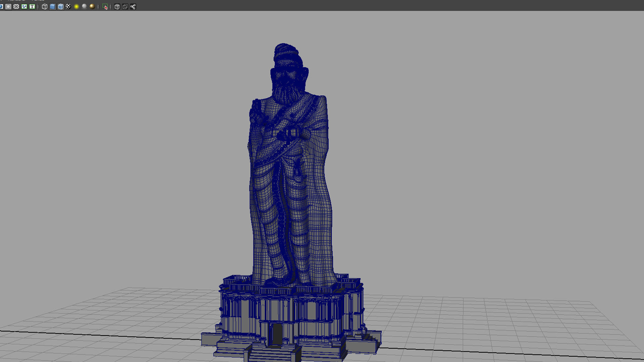Toggle X-ray active components icon
Viewport: 644px width, 362px height.
click(x=125, y=6)
